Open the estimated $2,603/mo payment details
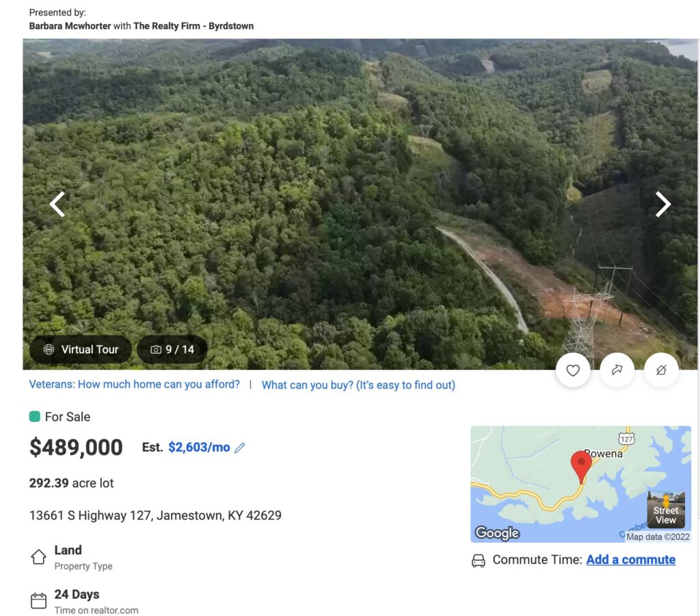This screenshot has width=700, height=616. [x=199, y=447]
